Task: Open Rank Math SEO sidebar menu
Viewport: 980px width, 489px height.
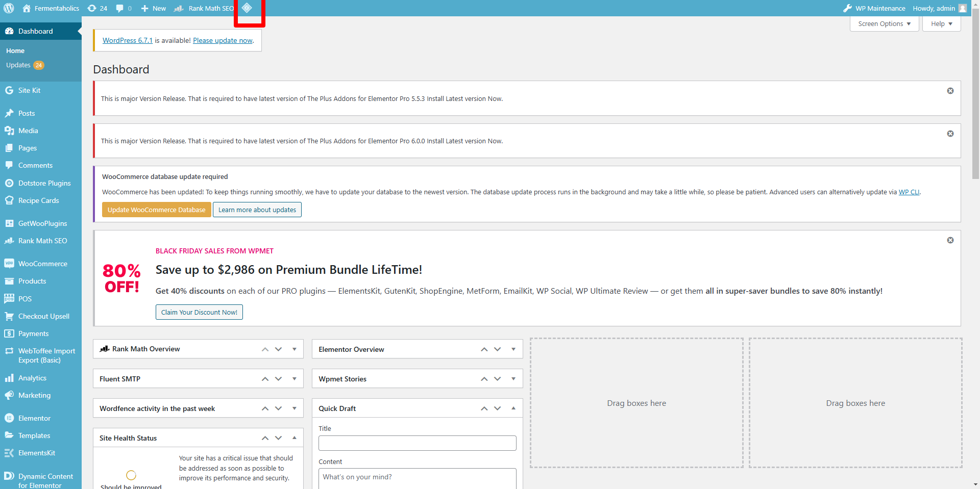Action: [41, 241]
